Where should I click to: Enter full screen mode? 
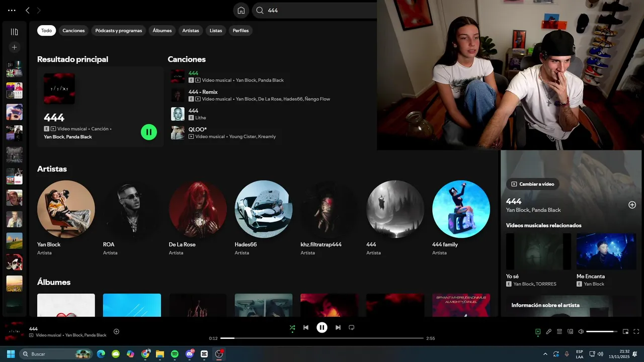tap(636, 332)
